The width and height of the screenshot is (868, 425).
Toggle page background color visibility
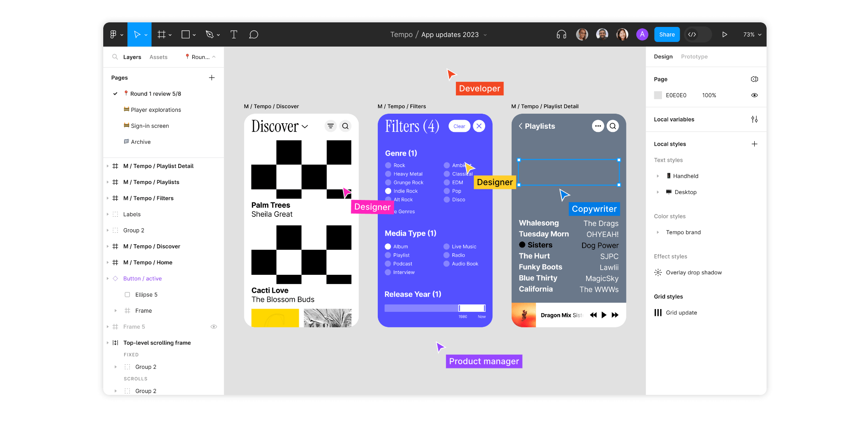click(754, 95)
